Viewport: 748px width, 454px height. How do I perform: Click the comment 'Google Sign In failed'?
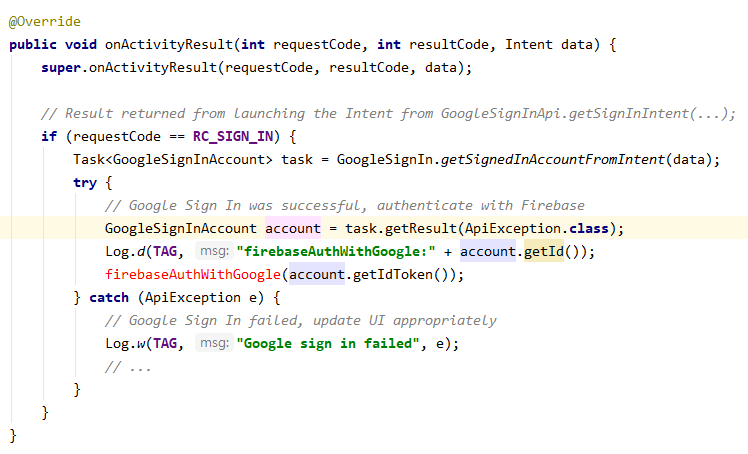point(301,320)
